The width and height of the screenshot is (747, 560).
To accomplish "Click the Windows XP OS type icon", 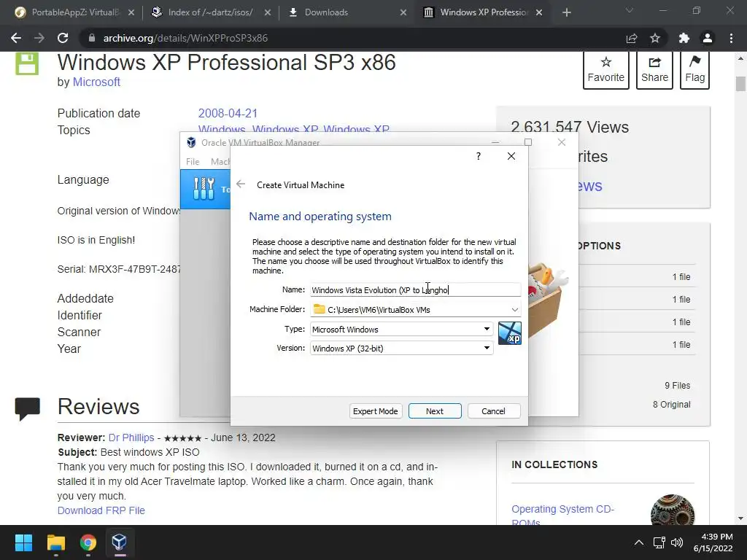I will [x=510, y=332].
